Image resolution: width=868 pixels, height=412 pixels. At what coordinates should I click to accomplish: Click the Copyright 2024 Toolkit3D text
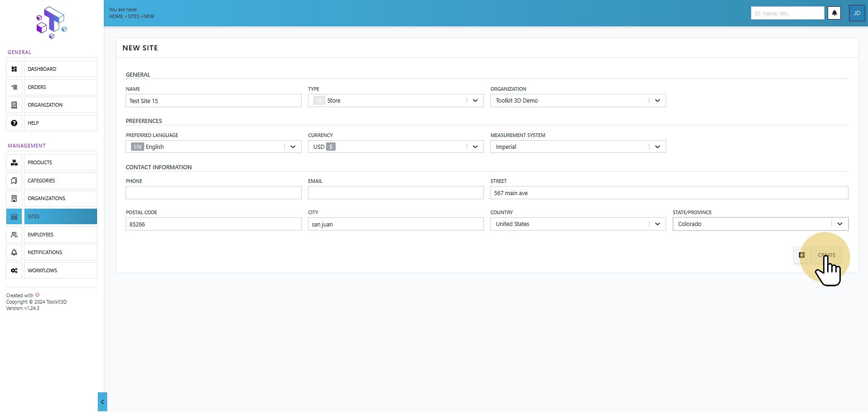[36, 302]
